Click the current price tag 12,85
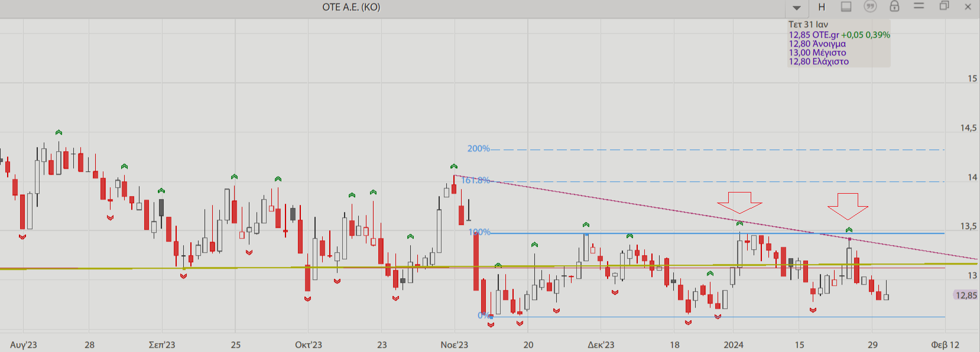The height and width of the screenshot is (352, 980). pyautogui.click(x=966, y=295)
